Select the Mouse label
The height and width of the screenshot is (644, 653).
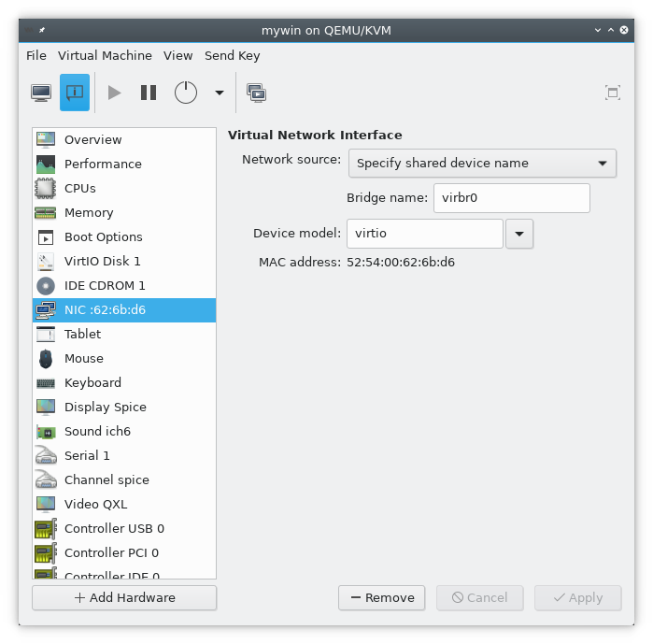[84, 359]
